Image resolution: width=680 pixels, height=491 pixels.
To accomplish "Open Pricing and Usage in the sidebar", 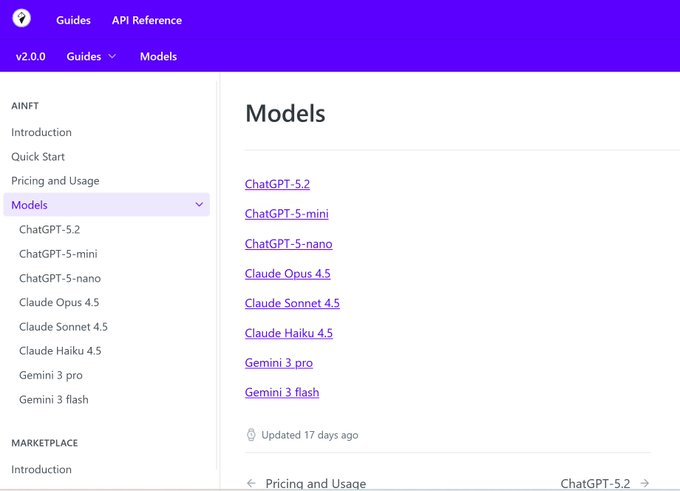I will [55, 181].
